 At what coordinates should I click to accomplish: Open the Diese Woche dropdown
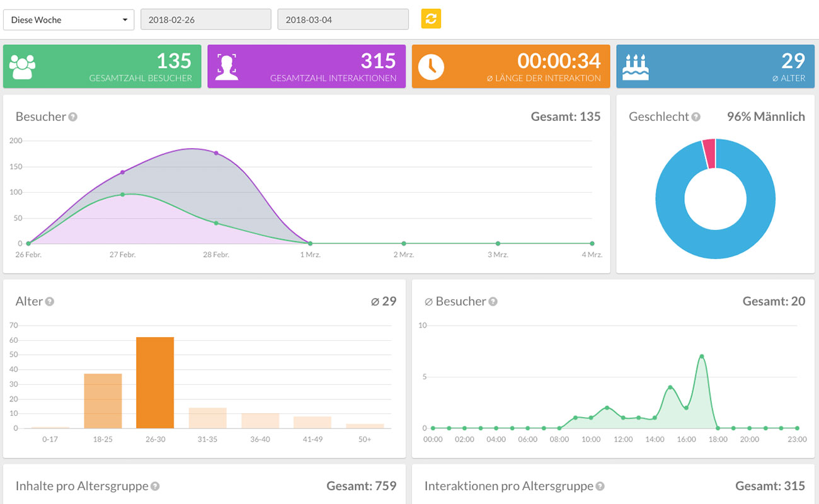click(68, 20)
